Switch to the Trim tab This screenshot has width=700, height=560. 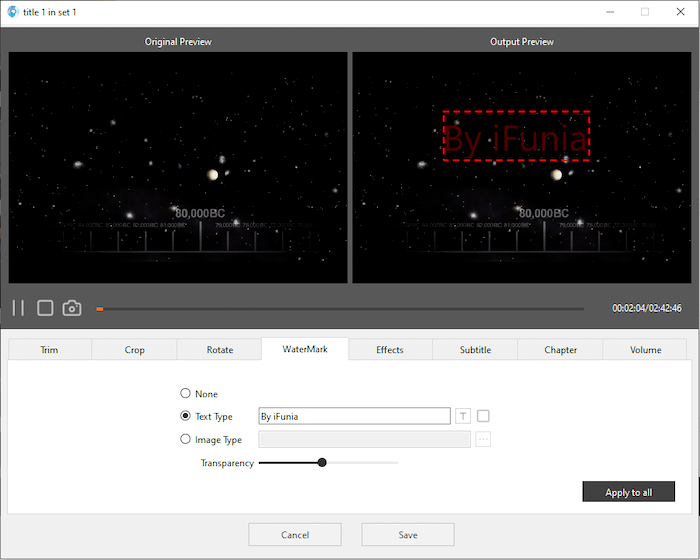tap(49, 350)
